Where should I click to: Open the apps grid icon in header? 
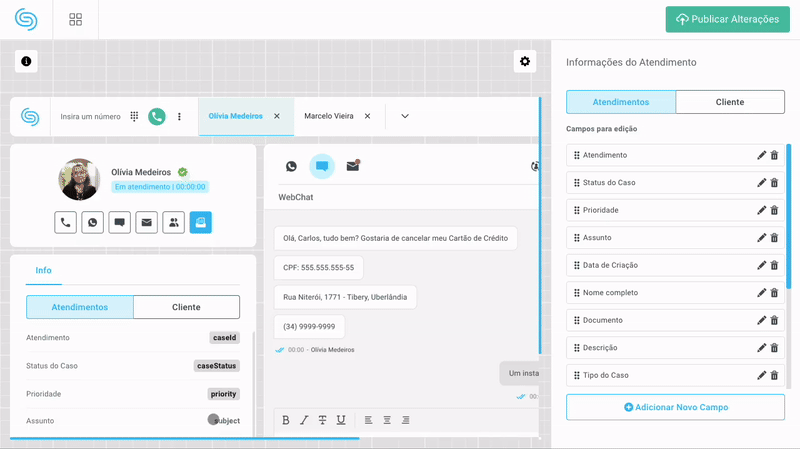pyautogui.click(x=76, y=19)
